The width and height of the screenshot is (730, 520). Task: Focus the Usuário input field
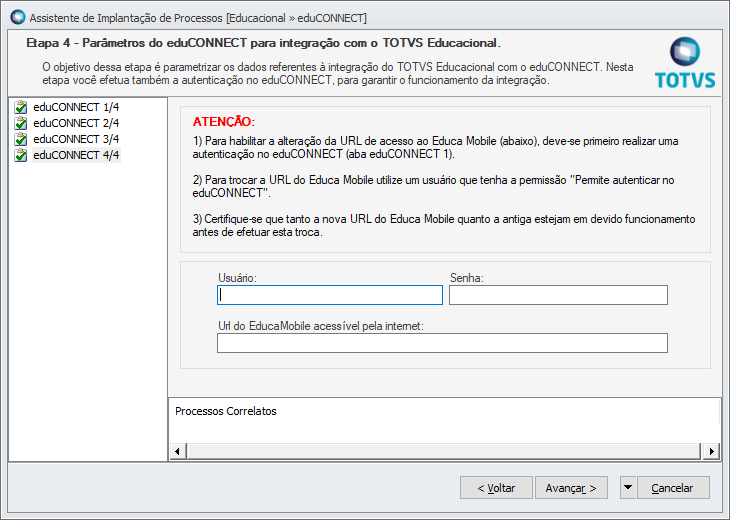330,295
